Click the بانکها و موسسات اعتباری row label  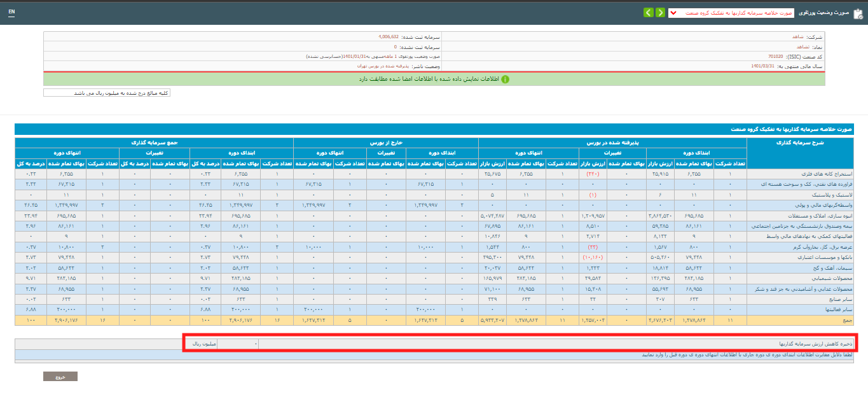coord(825,258)
